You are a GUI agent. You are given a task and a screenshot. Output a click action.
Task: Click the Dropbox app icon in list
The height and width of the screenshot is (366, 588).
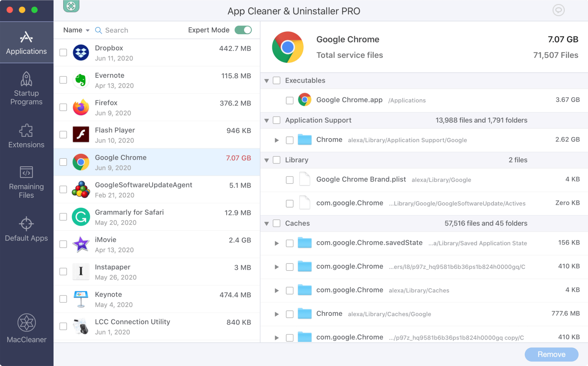81,53
